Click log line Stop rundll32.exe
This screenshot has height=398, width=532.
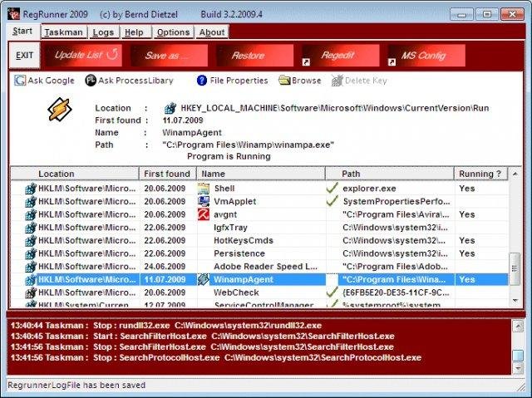(166, 326)
